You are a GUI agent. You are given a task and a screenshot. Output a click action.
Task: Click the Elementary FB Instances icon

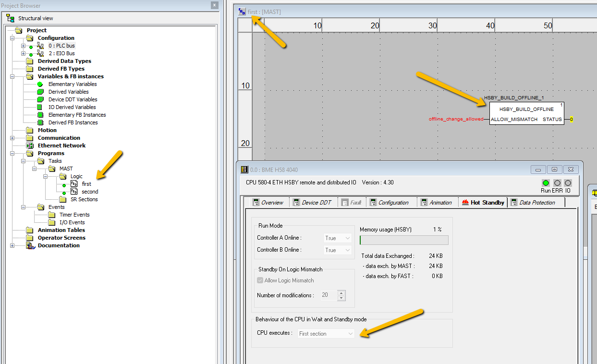[40, 115]
